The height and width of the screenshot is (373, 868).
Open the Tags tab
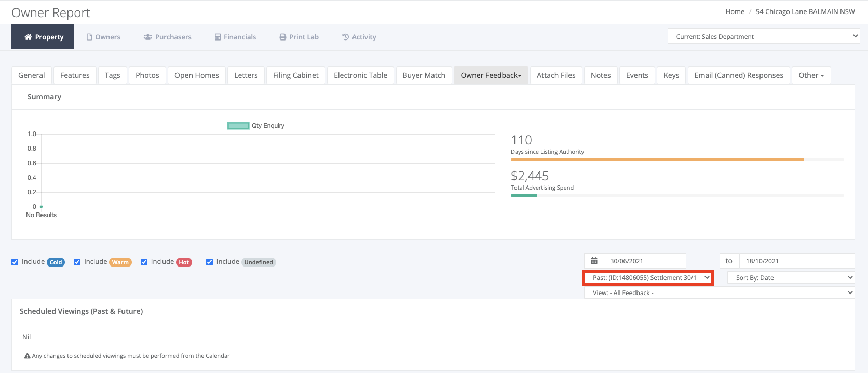pos(113,75)
